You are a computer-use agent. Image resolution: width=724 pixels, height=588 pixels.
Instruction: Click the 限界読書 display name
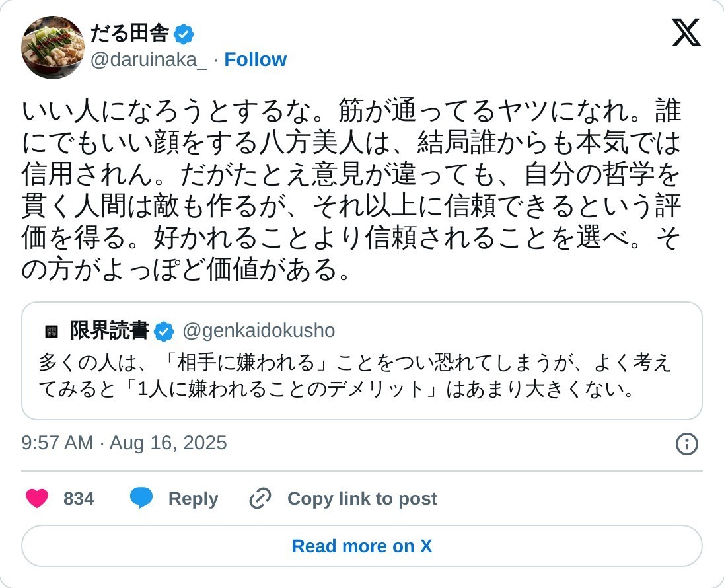coord(110,331)
